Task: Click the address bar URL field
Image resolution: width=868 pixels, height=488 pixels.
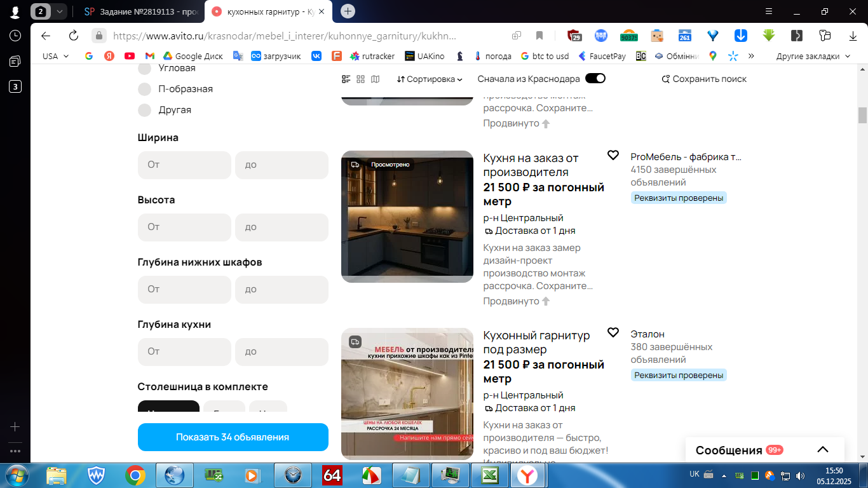Action: (x=285, y=36)
